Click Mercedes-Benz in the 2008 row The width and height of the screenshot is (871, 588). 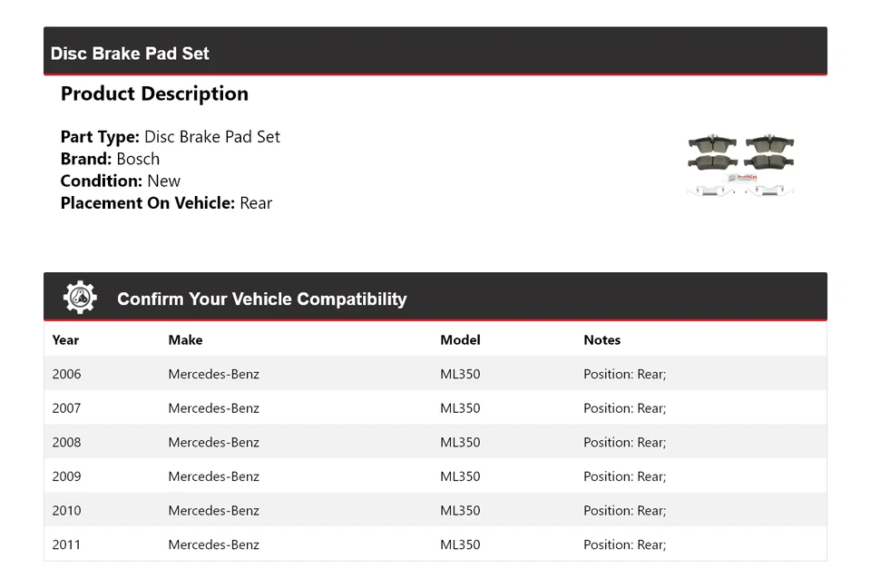point(213,443)
